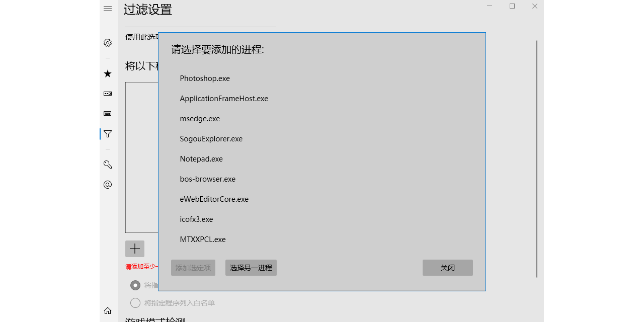Pick MTXXPCL.exe from the process list
Screen dimensions: 644x322
click(203, 239)
